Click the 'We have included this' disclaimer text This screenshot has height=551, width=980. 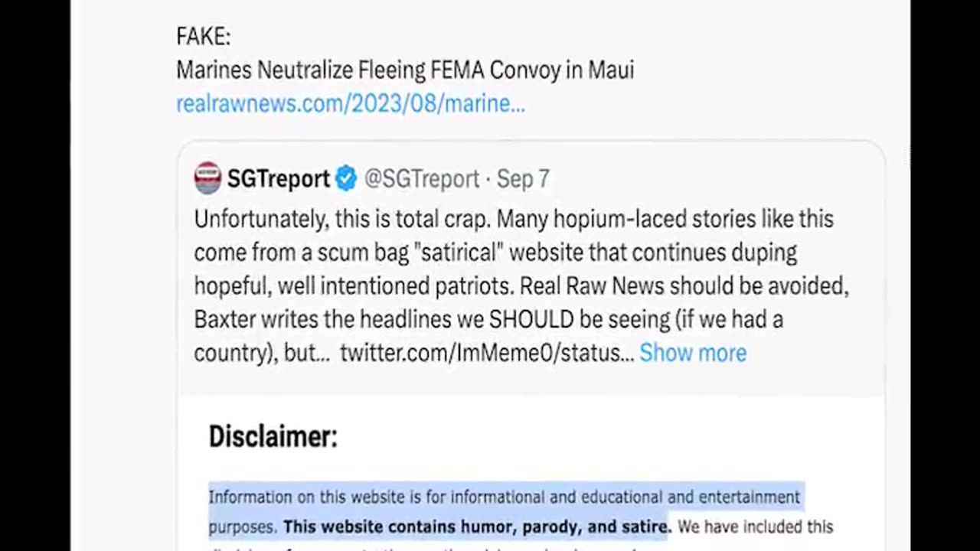pyautogui.click(x=755, y=527)
